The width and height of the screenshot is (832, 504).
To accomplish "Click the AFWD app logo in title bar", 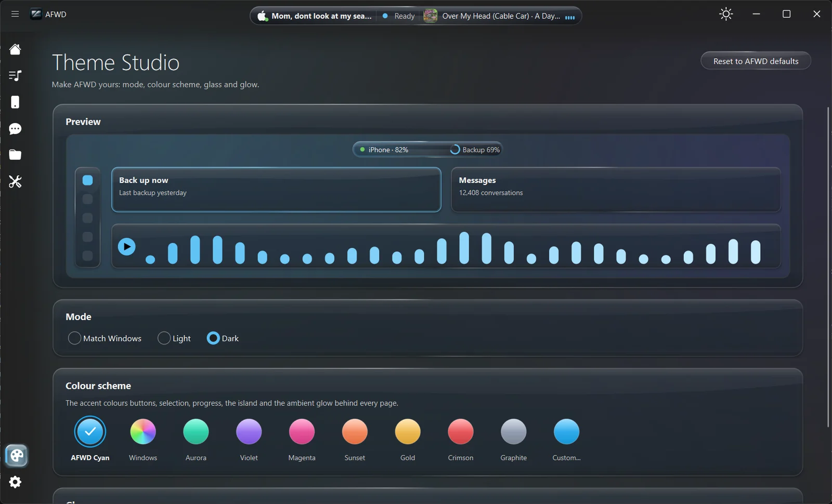I will click(36, 14).
